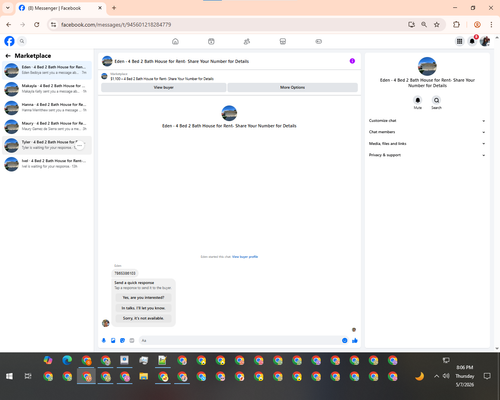The height and width of the screenshot is (400, 500).
Task: Open the account profile picture menu
Action: [x=485, y=41]
